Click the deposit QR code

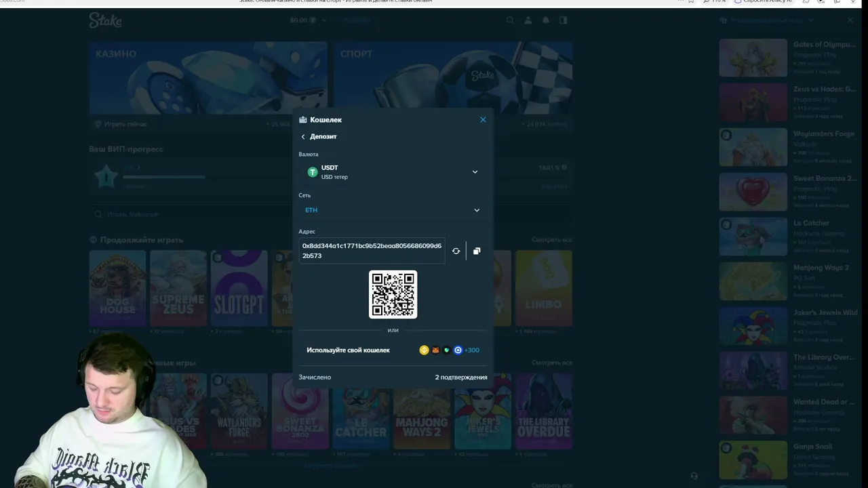393,294
